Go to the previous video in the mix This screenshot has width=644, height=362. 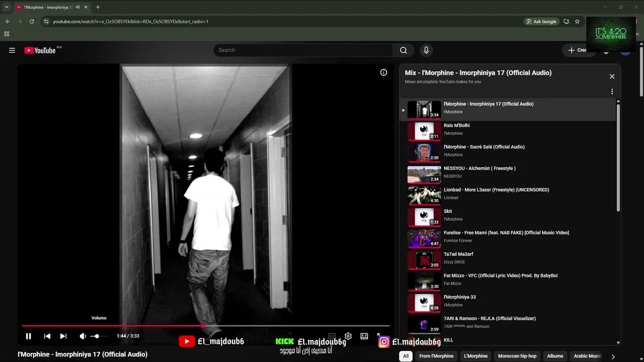[x=47, y=336]
